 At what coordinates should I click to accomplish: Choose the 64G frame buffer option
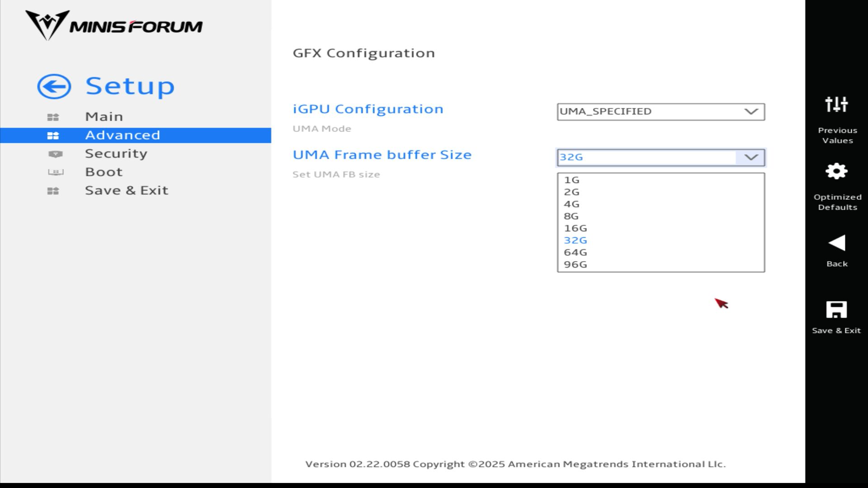(576, 253)
